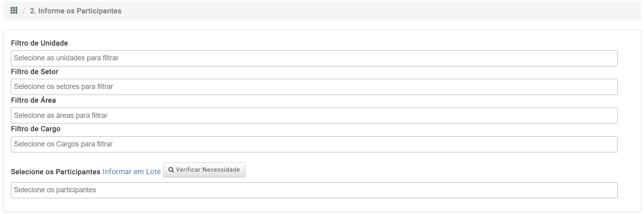The width and height of the screenshot is (644, 214).
Task: Open the 'Selecione os setores para filtrar' dropdown
Action: (x=314, y=87)
